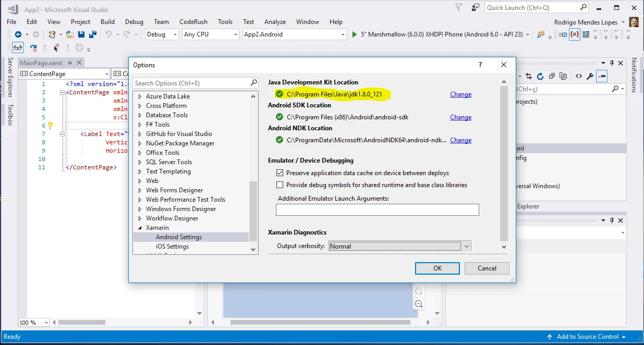
Task: Open the CodeRush menu
Action: [x=193, y=22]
